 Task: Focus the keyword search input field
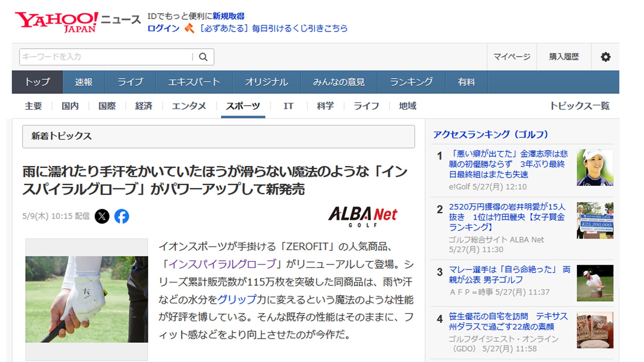pyautogui.click(x=106, y=57)
